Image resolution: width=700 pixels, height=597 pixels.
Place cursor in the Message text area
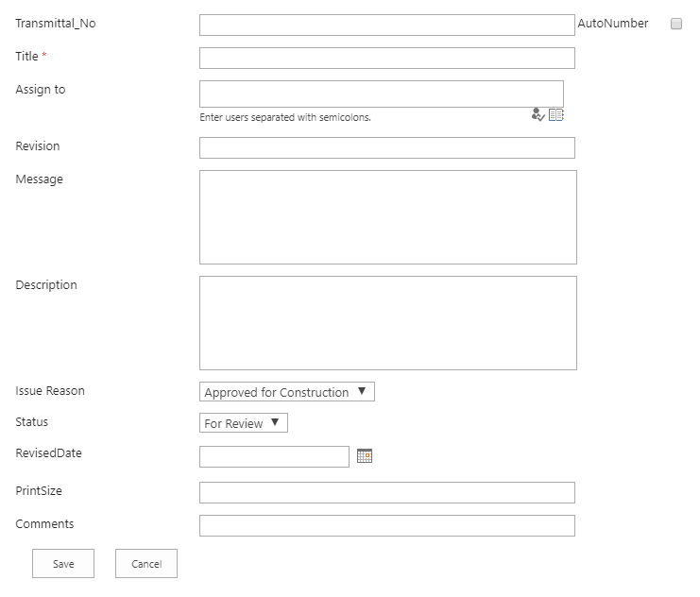click(x=388, y=217)
